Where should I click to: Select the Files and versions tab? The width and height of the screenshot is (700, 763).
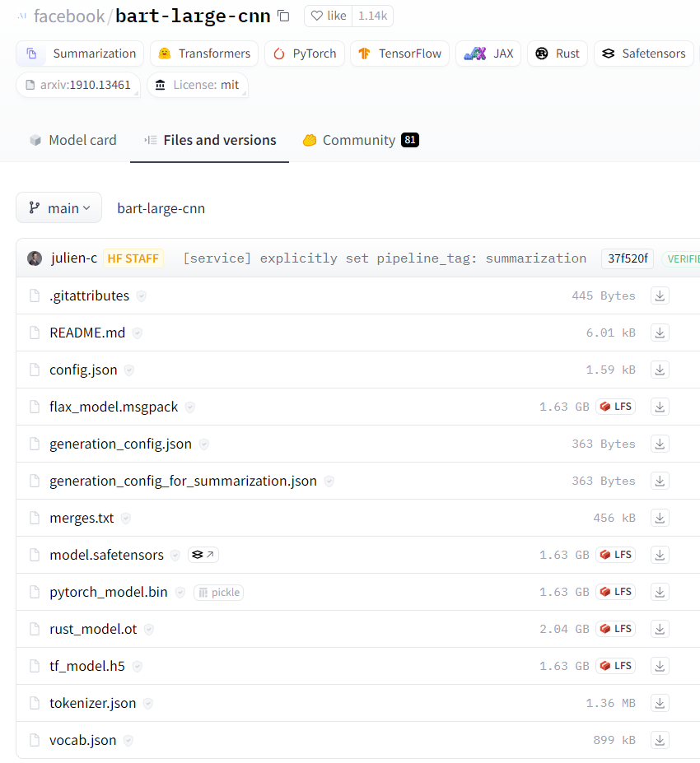coord(210,140)
